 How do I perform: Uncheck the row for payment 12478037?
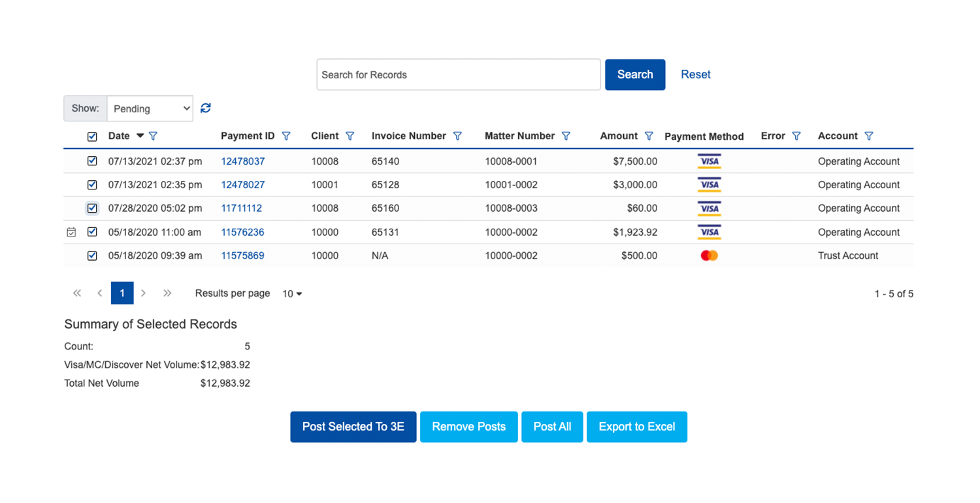(x=92, y=161)
